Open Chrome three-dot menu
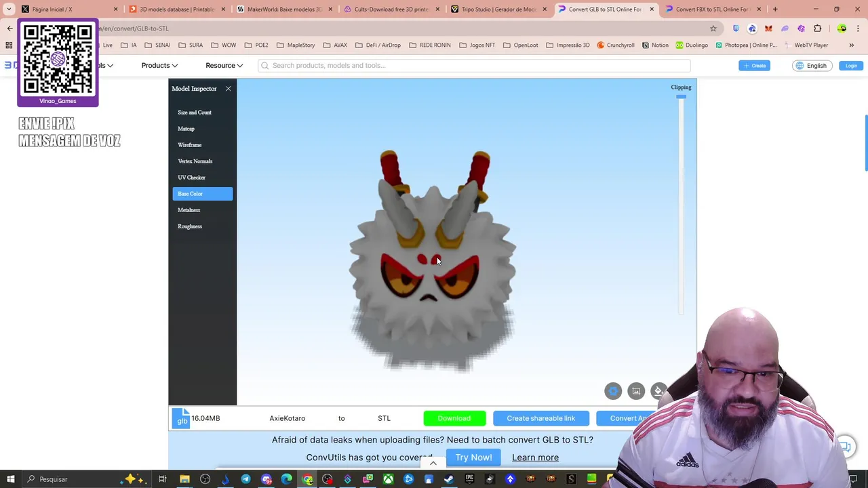 tap(858, 28)
